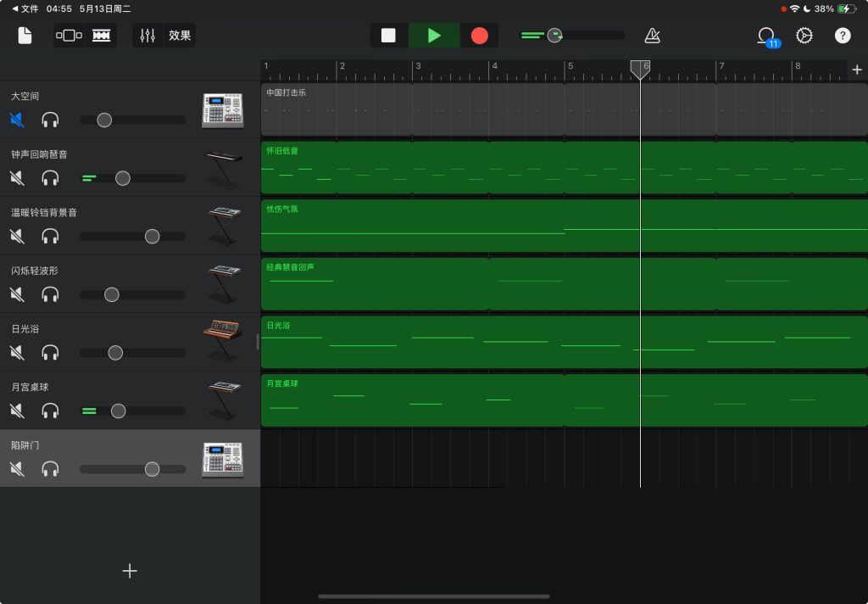Solo the 日光浴 track with headphones
868x604 pixels.
(50, 352)
